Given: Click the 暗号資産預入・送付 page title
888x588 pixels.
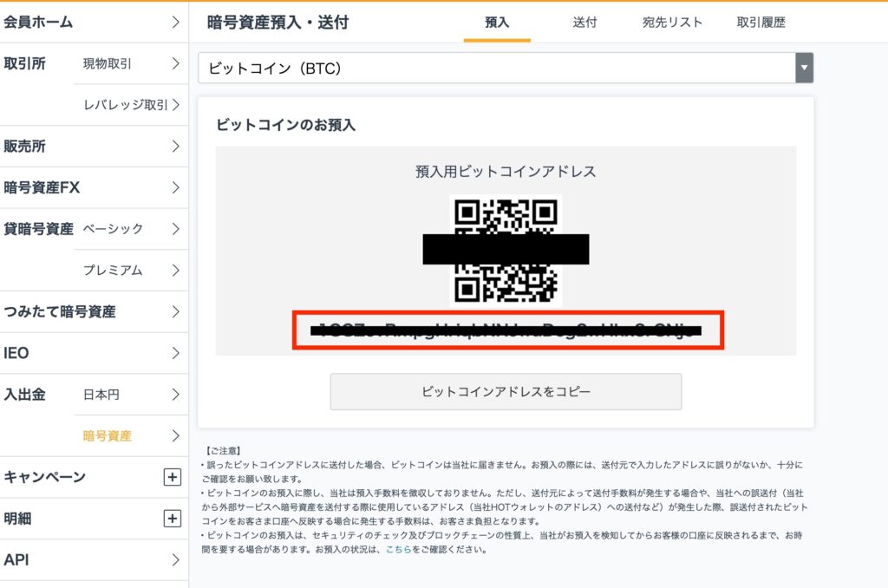Looking at the screenshot, I should pos(277,23).
